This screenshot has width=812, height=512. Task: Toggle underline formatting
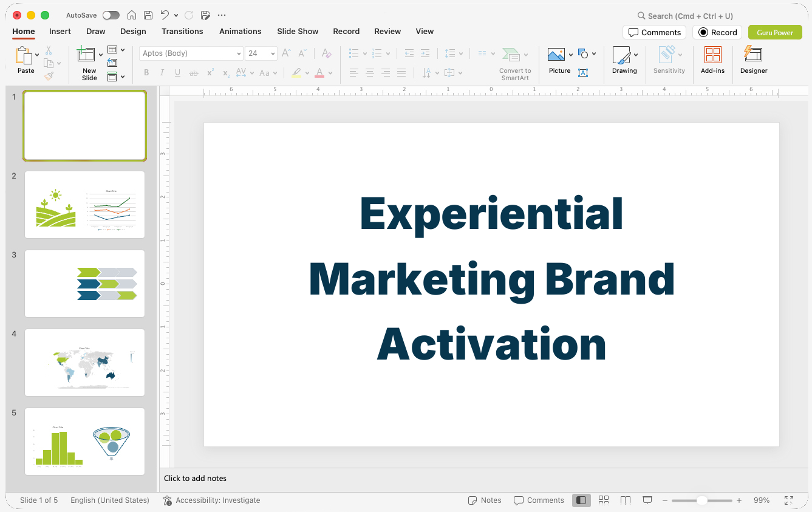tap(177, 73)
